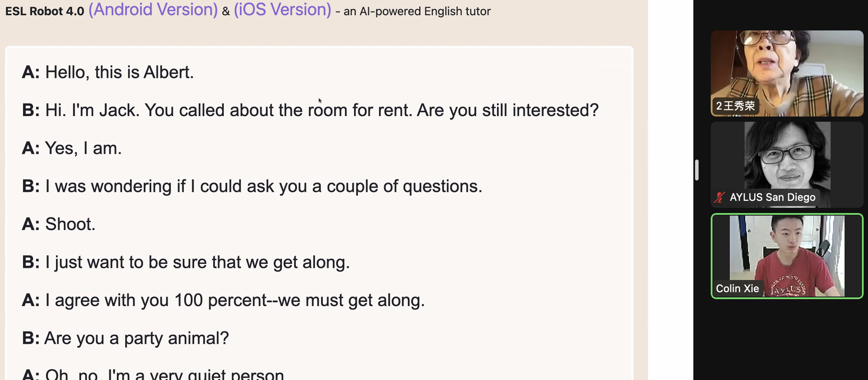Select the 2王秀荣 participant video

pos(787,73)
